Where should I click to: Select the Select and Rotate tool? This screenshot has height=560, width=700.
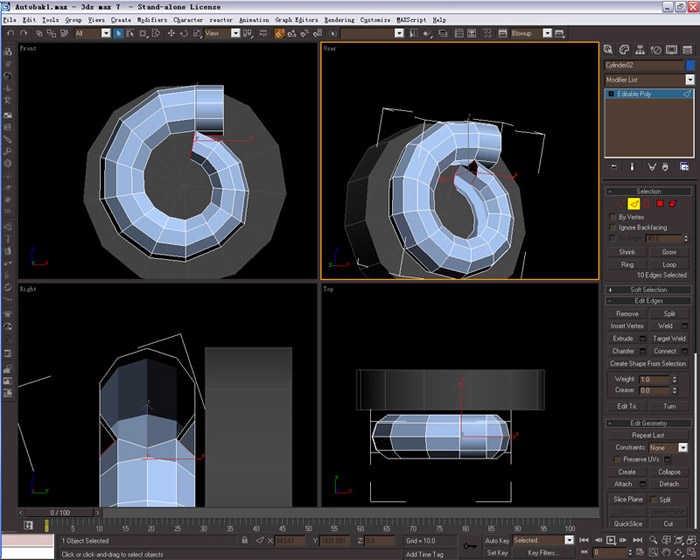click(x=184, y=33)
